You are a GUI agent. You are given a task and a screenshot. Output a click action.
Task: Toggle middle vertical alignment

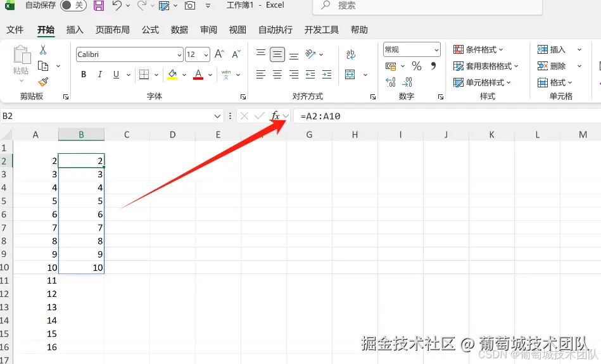tap(277, 54)
